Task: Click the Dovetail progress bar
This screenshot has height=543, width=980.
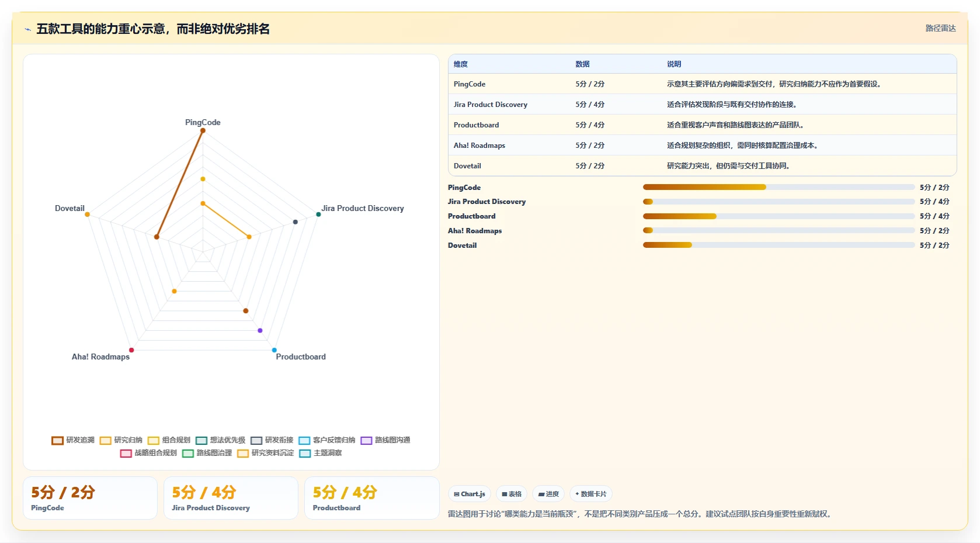Action: (779, 245)
